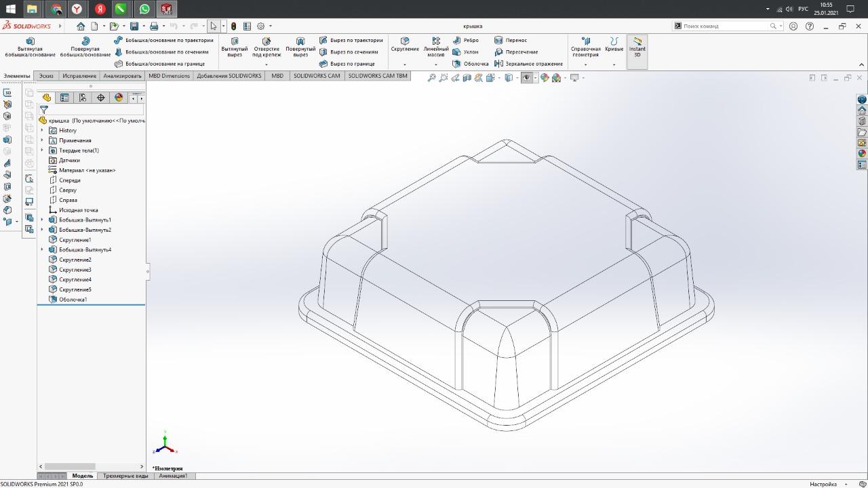Screen dimensions: 868x488
Task: Toggle Instant 3D mode
Action: 637,46
